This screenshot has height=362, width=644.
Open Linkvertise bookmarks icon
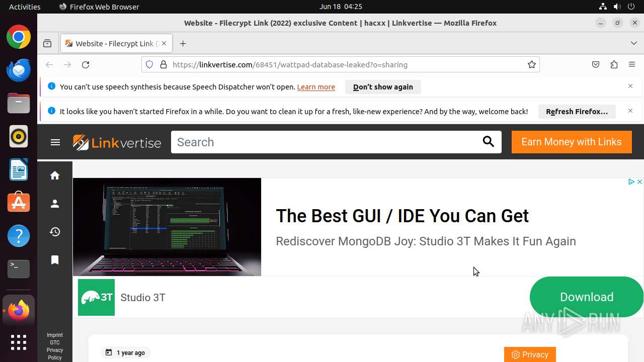(55, 260)
